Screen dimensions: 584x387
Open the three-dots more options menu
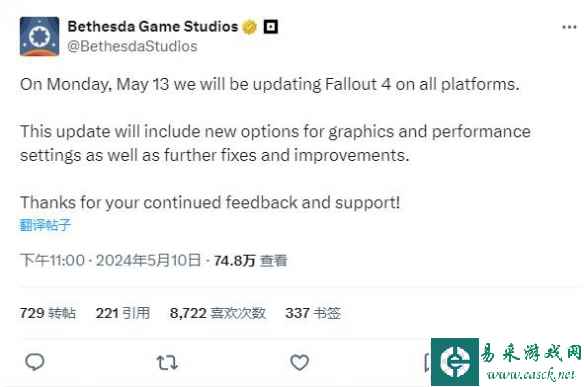point(569,27)
